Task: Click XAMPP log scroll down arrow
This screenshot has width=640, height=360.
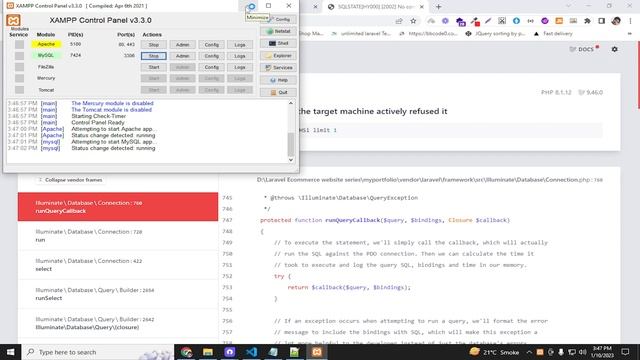Action: 291,160
